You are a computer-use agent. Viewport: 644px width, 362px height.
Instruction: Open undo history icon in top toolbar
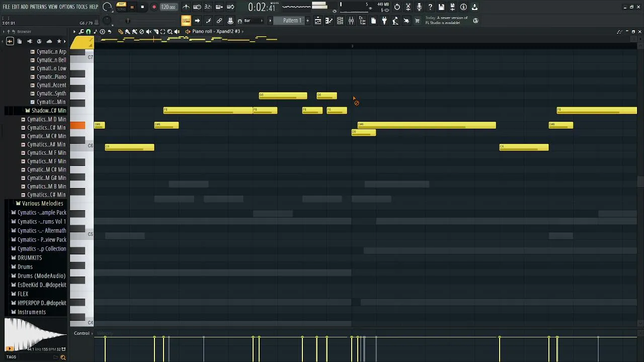(397, 7)
